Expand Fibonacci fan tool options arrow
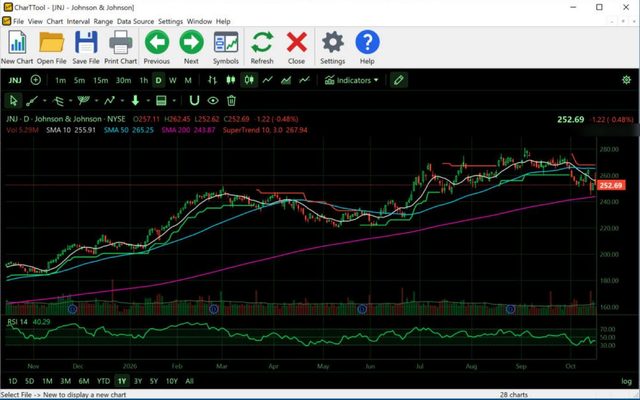640x400 pixels. [97, 101]
